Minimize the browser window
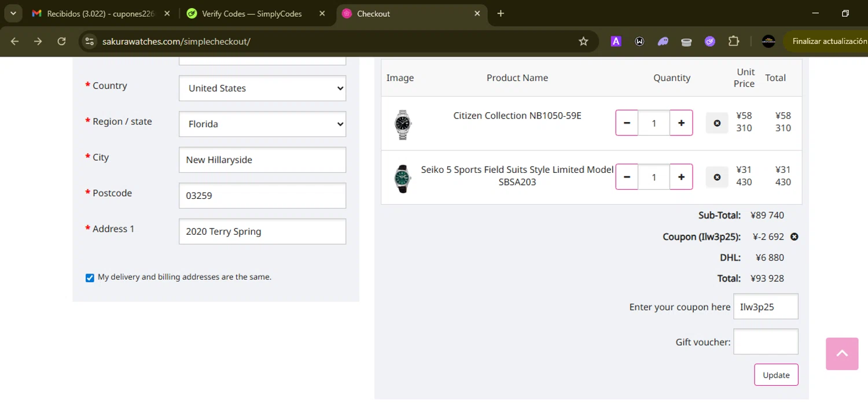 click(x=815, y=13)
